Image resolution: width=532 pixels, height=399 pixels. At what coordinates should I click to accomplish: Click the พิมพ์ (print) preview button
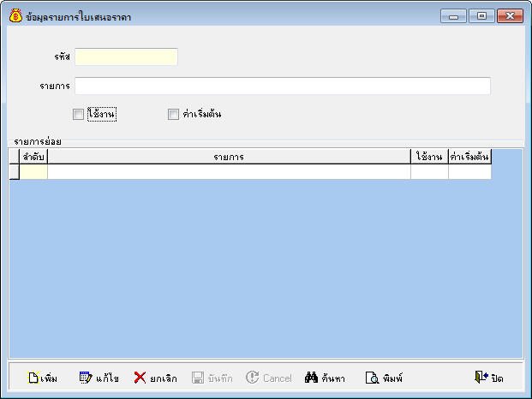pyautogui.click(x=384, y=378)
